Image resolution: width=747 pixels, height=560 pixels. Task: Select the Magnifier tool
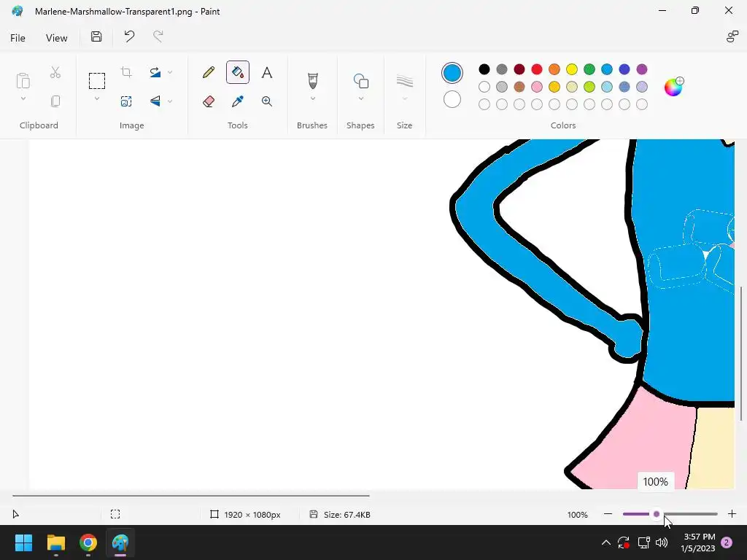[x=267, y=101]
